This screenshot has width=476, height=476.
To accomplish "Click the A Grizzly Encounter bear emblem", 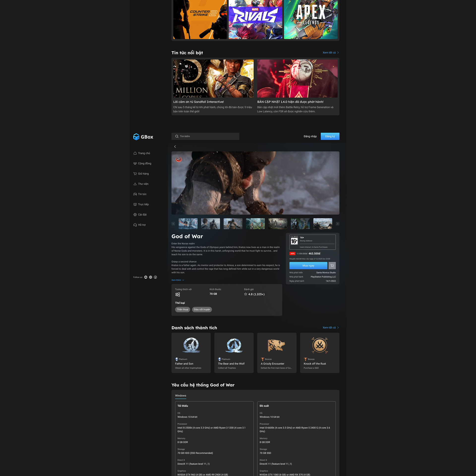I will point(277,345).
